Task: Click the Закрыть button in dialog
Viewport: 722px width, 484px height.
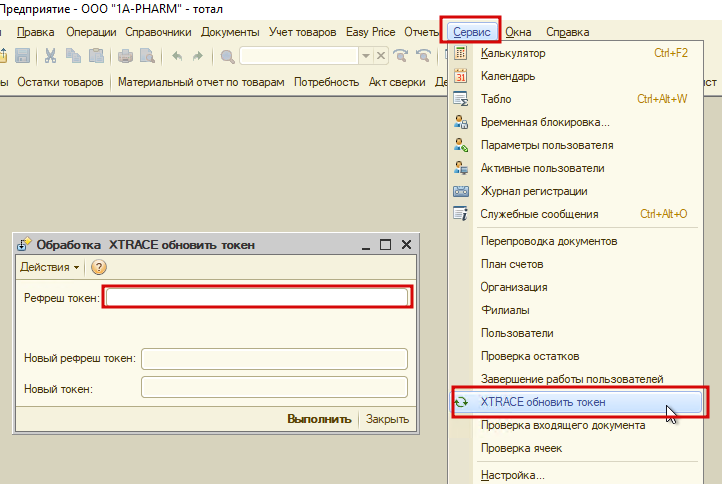Action: point(387,419)
